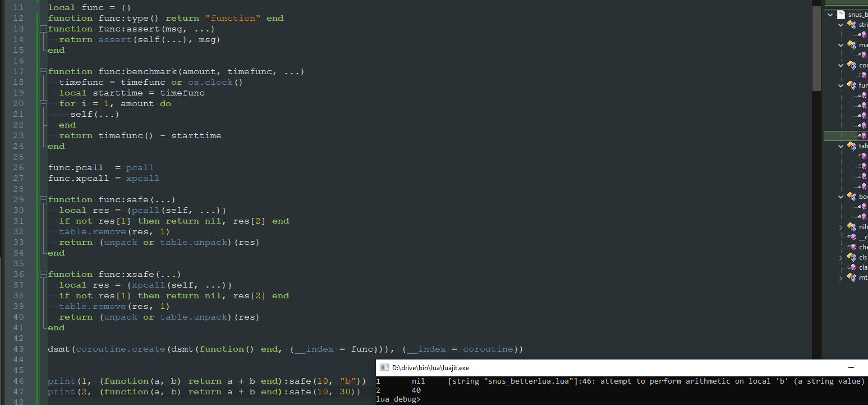
Task: Expand the 'nilr' node in outline
Action: coord(841,227)
